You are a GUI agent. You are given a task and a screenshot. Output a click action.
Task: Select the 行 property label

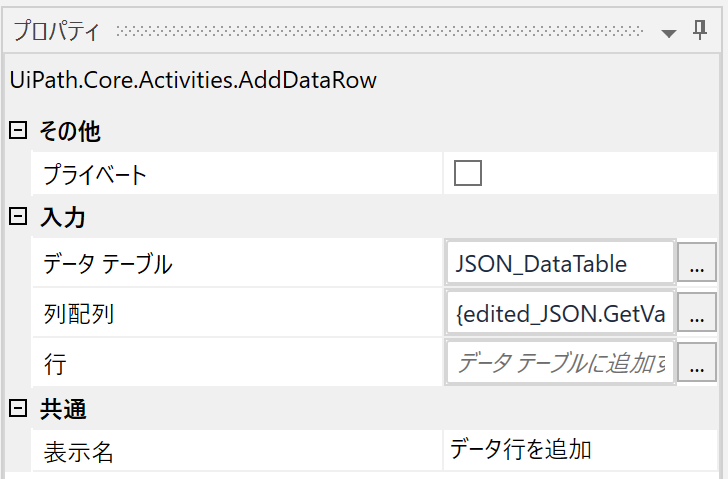(55, 364)
